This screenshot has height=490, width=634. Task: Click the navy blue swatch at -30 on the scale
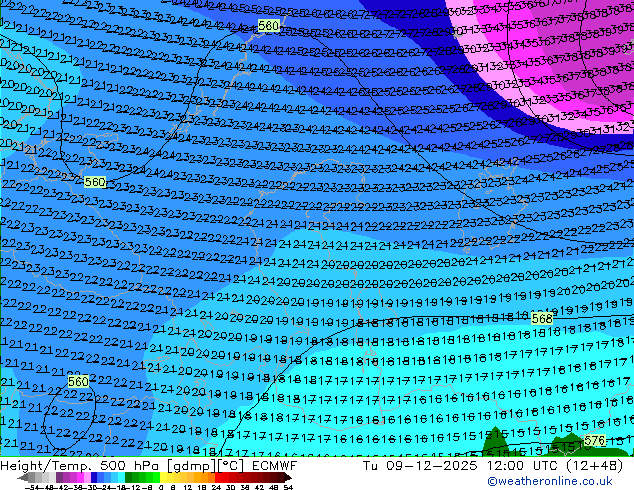coord(94,477)
